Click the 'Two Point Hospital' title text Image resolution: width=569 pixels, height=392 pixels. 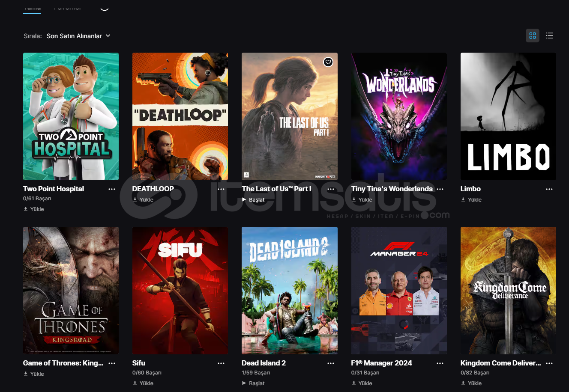pos(54,189)
